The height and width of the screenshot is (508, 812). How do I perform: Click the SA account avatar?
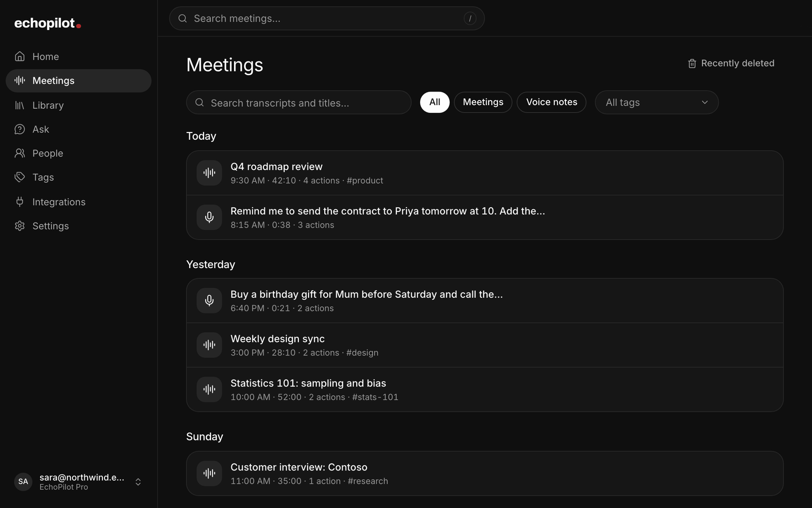(23, 482)
